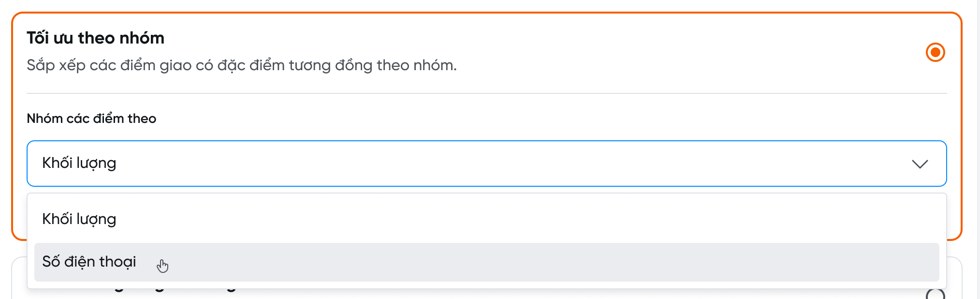The height and width of the screenshot is (299, 980).
Task: Group delivery points by phone number option
Action: tap(89, 262)
